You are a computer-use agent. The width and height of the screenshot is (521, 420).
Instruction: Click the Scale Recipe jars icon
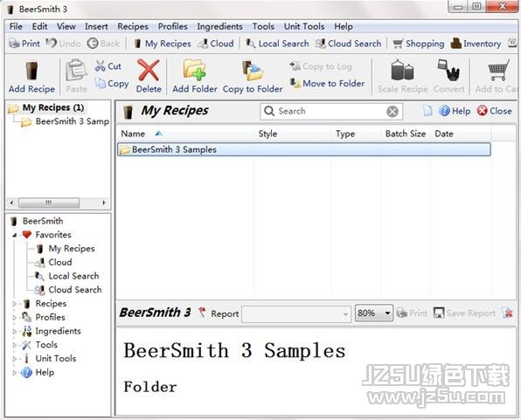(x=402, y=70)
